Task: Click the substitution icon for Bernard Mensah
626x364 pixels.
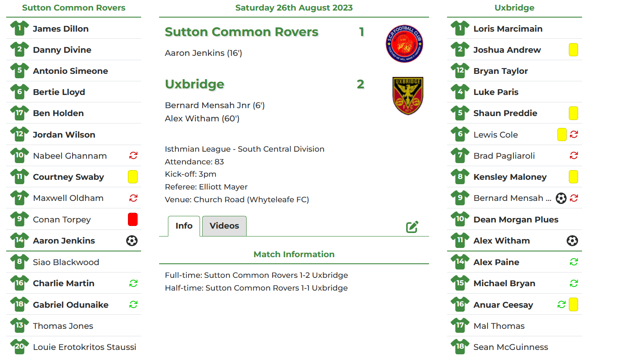Action: pos(573,198)
